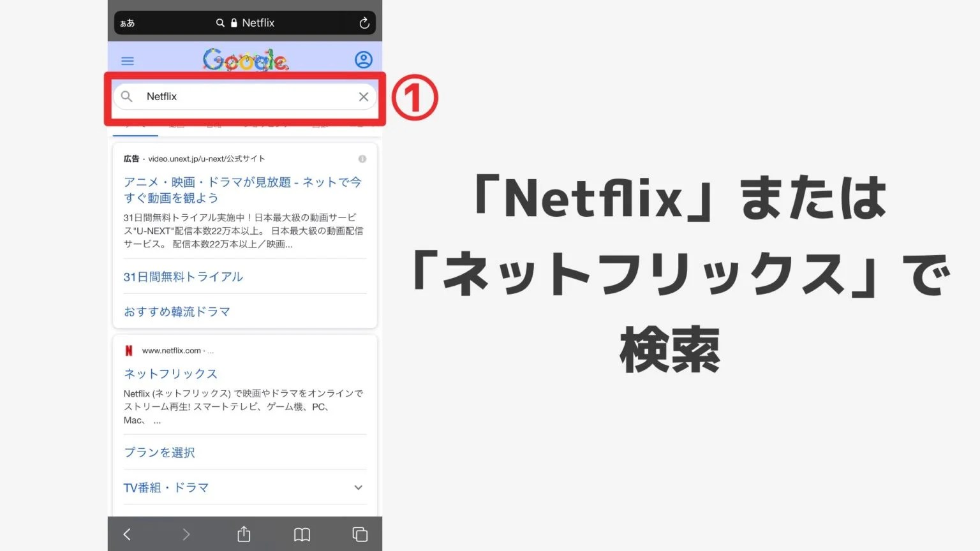Tap the magnifier icon in search box
The width and height of the screenshot is (980, 551).
127,96
